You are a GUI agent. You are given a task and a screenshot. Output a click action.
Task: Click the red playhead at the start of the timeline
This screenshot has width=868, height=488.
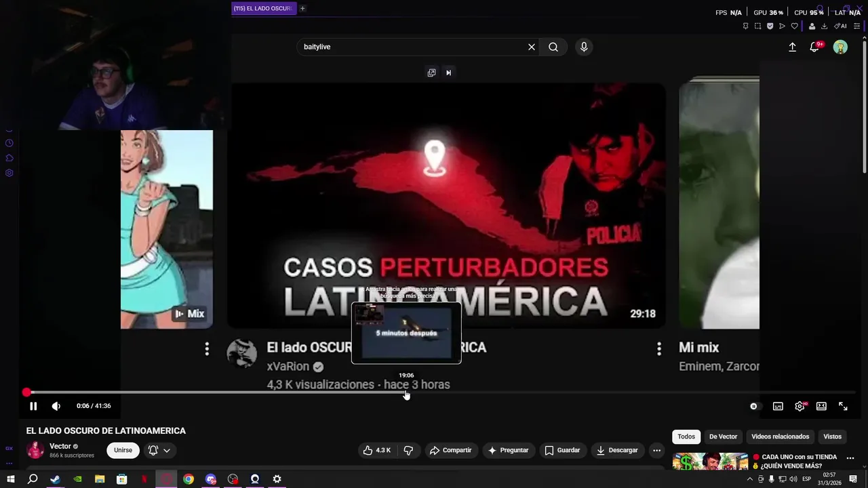(x=26, y=392)
